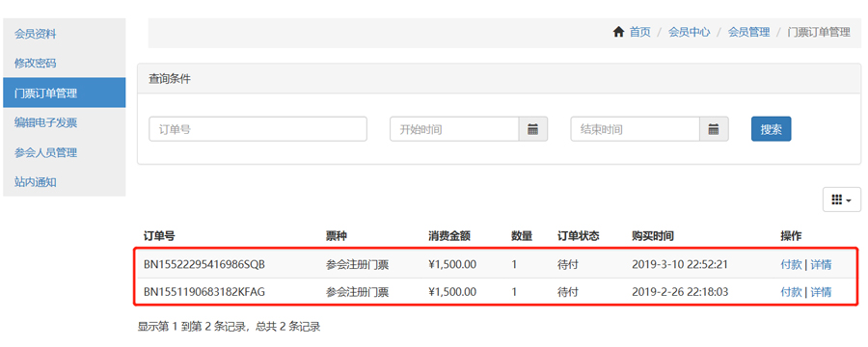Open the 开始时间 calendar picker icon

coord(533,129)
